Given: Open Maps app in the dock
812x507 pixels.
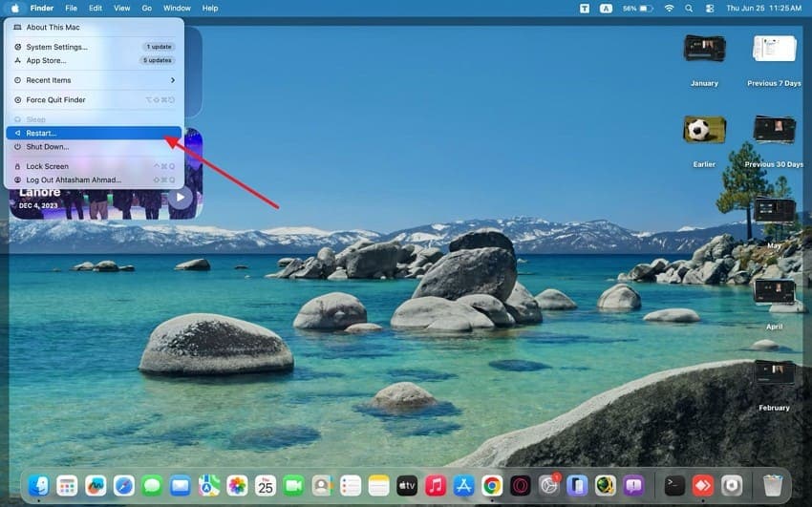Looking at the screenshot, I should point(208,486).
